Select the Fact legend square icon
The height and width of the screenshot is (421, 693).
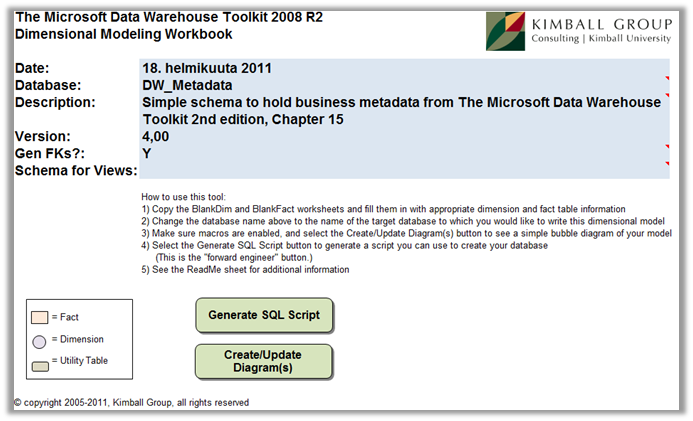pos(38,317)
